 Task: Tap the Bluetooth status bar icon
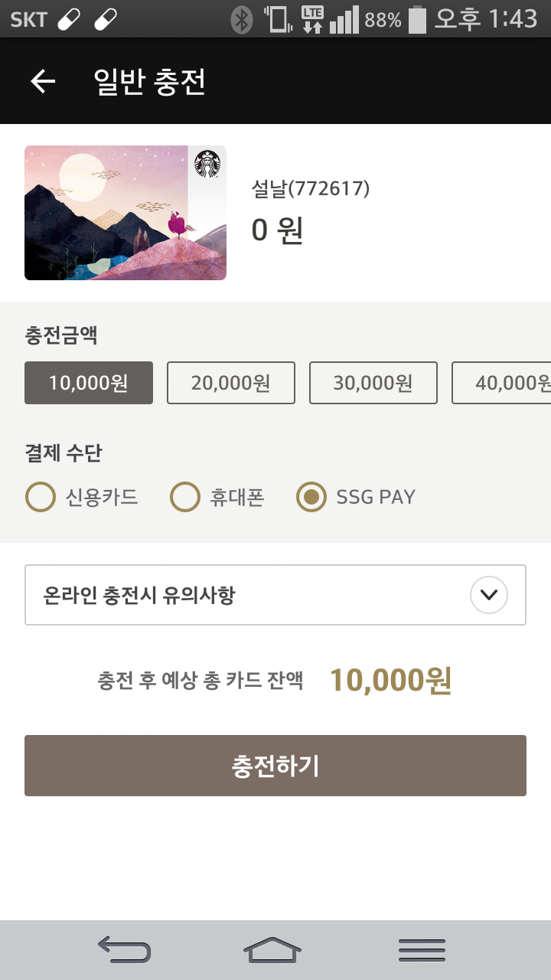tap(242, 20)
